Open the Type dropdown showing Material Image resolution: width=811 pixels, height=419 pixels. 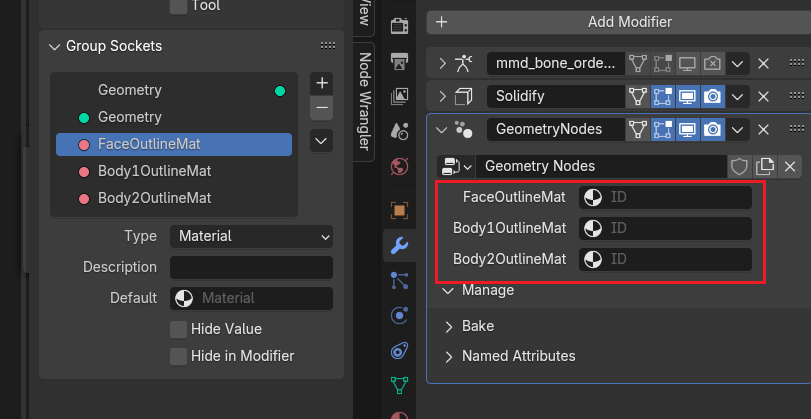click(251, 237)
